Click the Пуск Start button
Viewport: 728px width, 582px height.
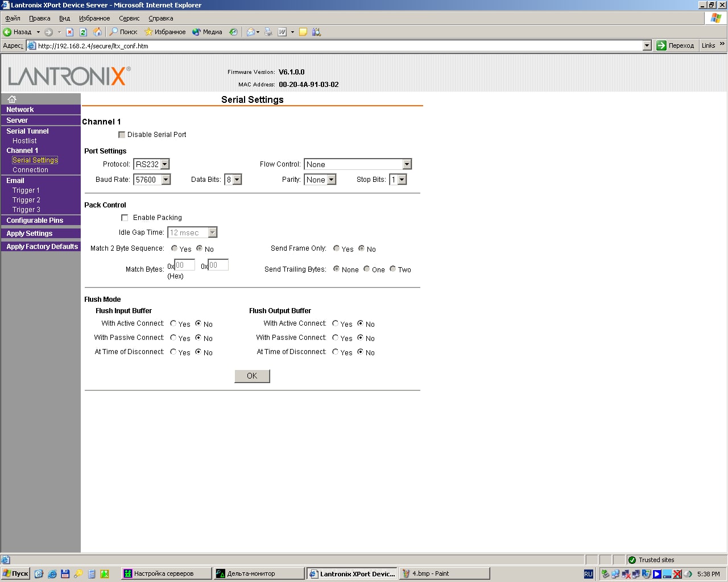point(15,573)
